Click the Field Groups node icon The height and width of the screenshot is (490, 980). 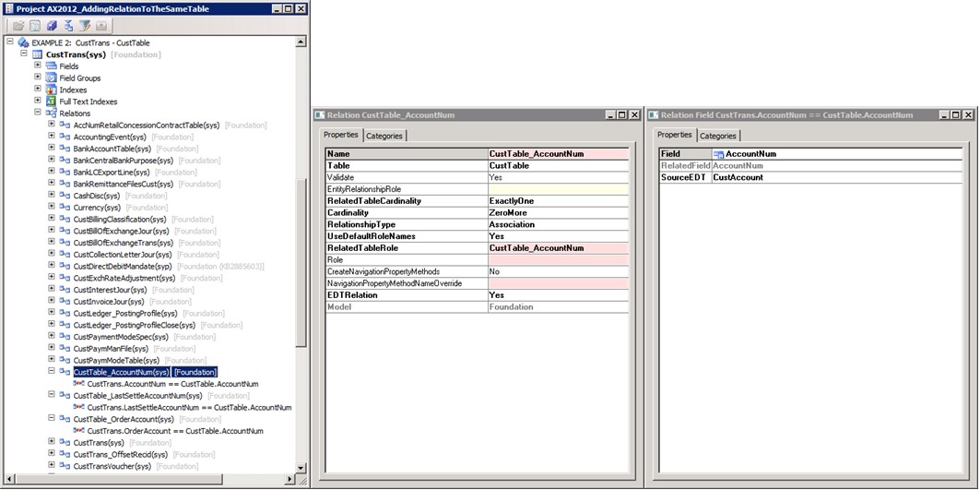coord(52,78)
